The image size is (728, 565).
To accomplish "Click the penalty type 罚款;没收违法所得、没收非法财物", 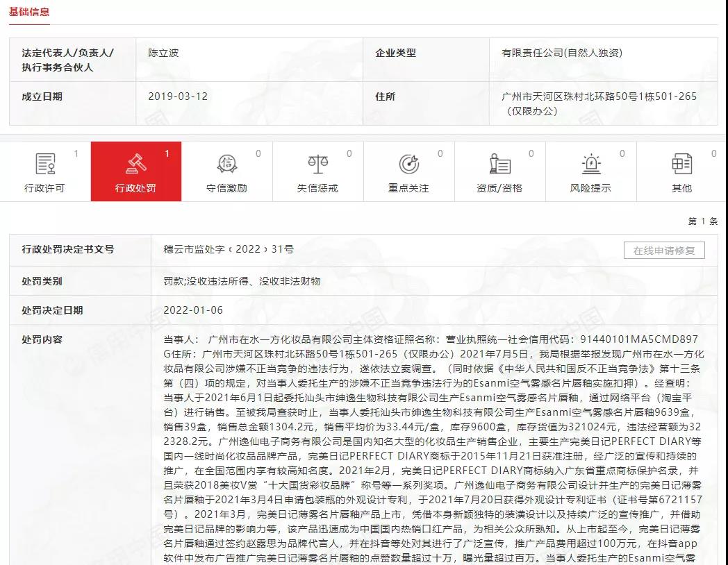I will (x=242, y=281).
